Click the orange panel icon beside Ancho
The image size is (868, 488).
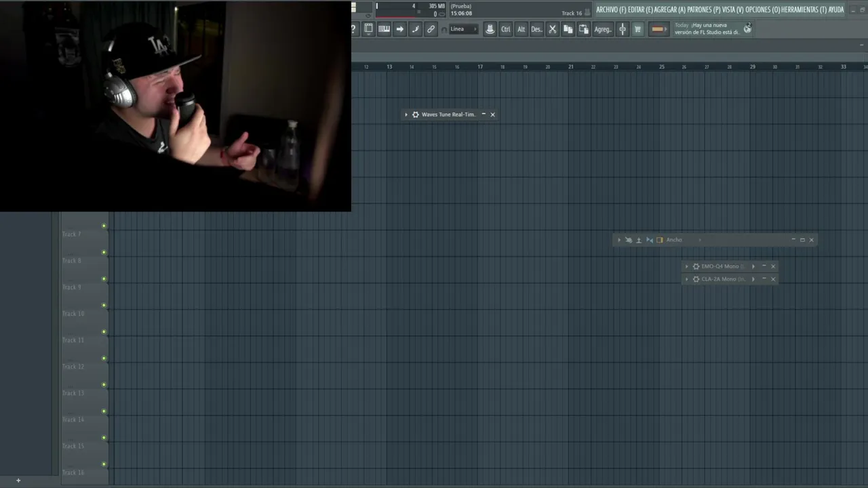click(x=659, y=240)
